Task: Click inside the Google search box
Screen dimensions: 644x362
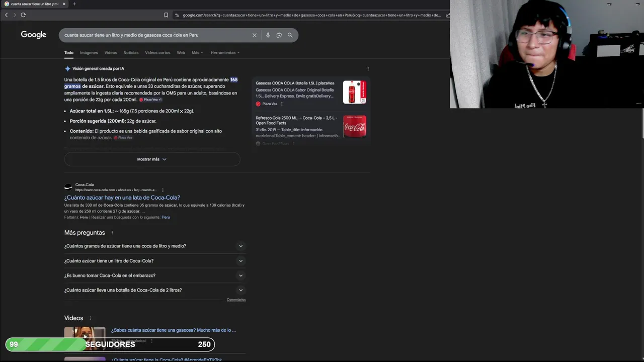Action: pos(156,35)
